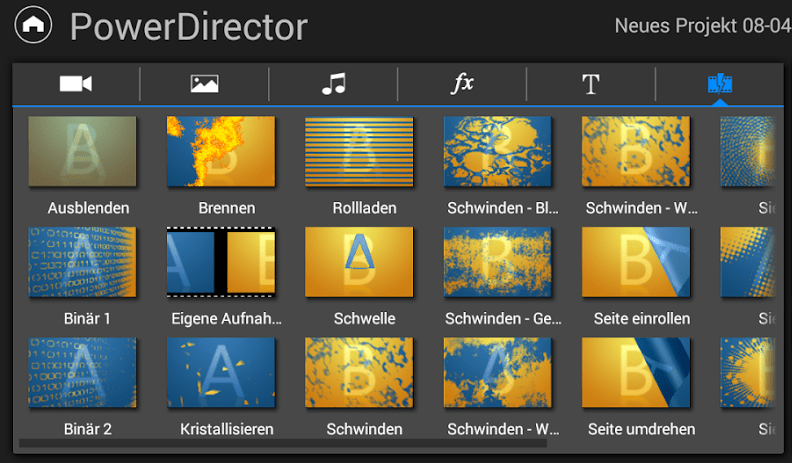Go to the home screen via home icon

coord(33,24)
